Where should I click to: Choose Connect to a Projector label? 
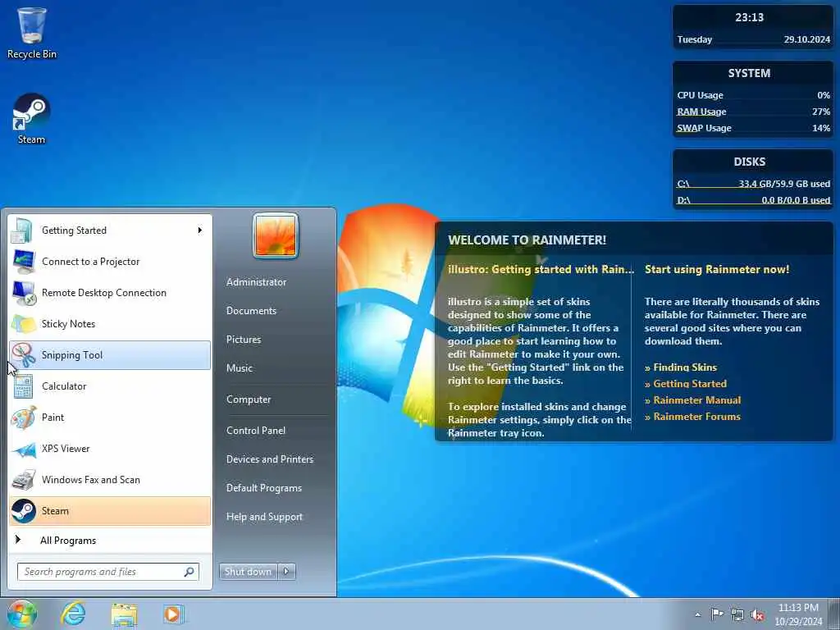tap(90, 262)
